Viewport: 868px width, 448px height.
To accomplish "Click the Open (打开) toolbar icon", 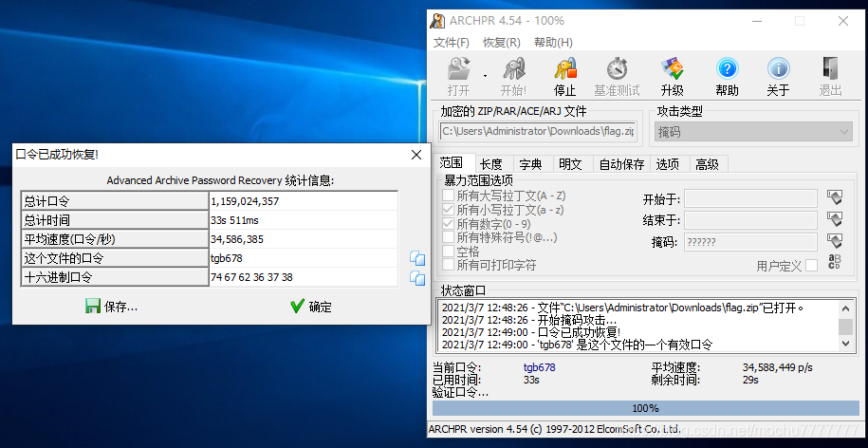I will tap(458, 70).
